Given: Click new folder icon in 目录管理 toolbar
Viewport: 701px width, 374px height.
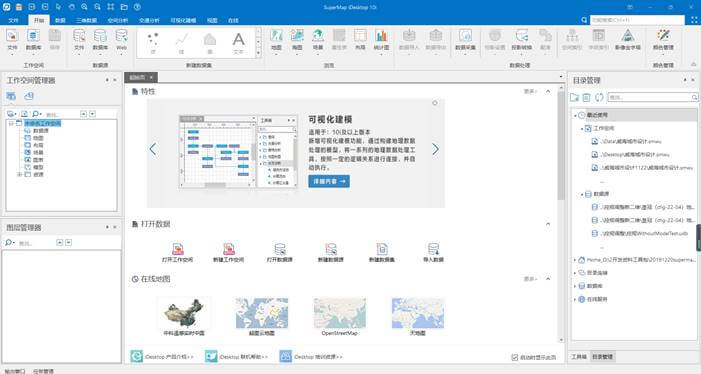Looking at the screenshot, I should tap(574, 97).
